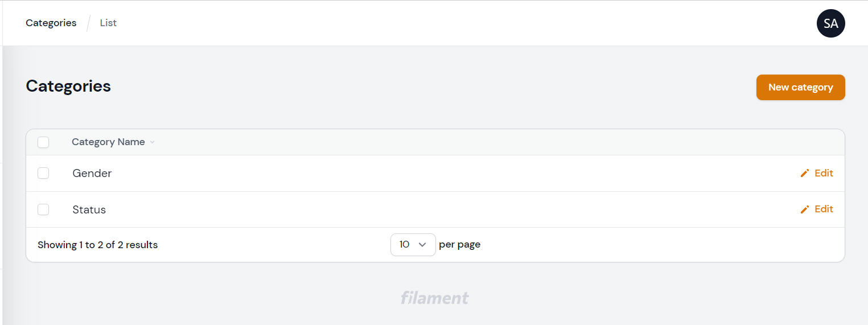Open the Status category row
Screen dimensions: 868x325
pyautogui.click(x=89, y=210)
